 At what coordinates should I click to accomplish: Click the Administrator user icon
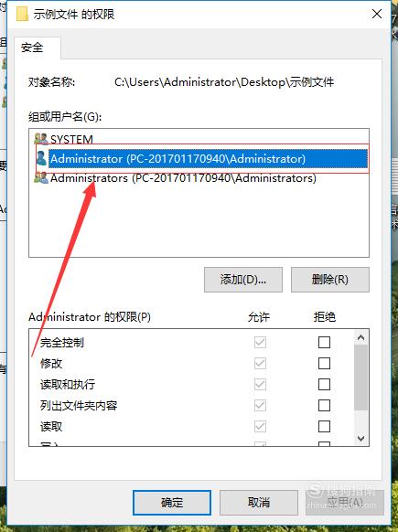pyautogui.click(x=41, y=158)
